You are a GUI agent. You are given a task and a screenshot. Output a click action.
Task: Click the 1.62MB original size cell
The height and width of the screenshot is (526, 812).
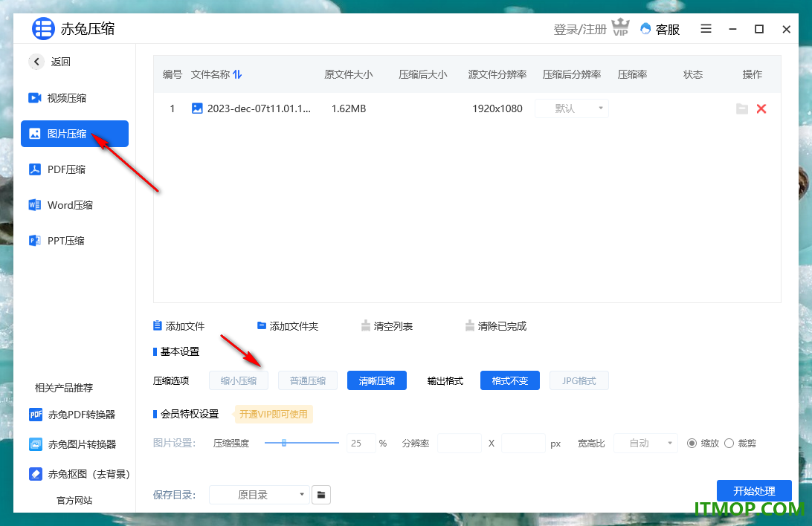click(349, 108)
